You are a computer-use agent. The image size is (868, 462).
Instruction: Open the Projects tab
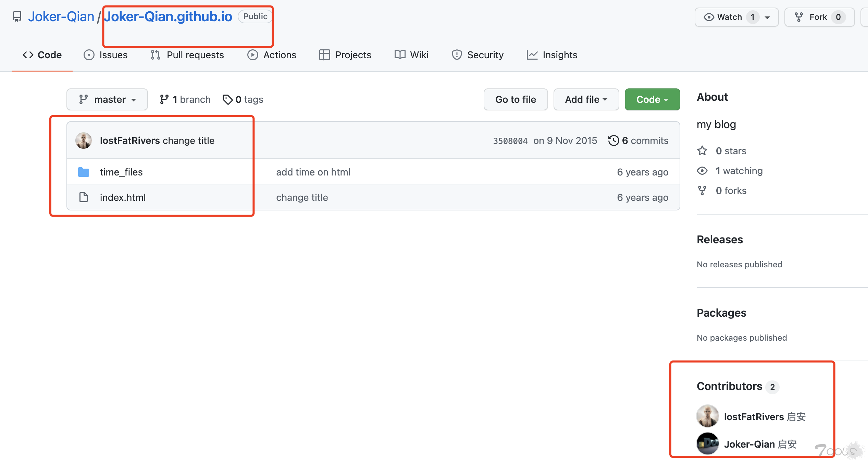(345, 55)
